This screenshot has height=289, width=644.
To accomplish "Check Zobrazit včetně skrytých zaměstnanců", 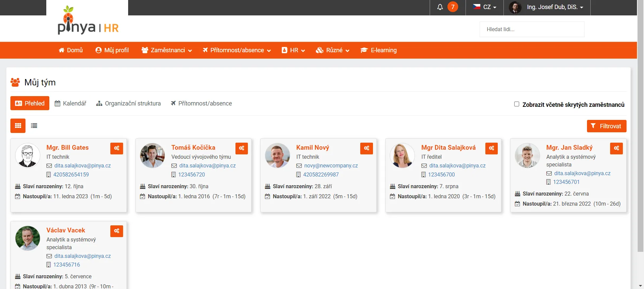I will point(517,104).
